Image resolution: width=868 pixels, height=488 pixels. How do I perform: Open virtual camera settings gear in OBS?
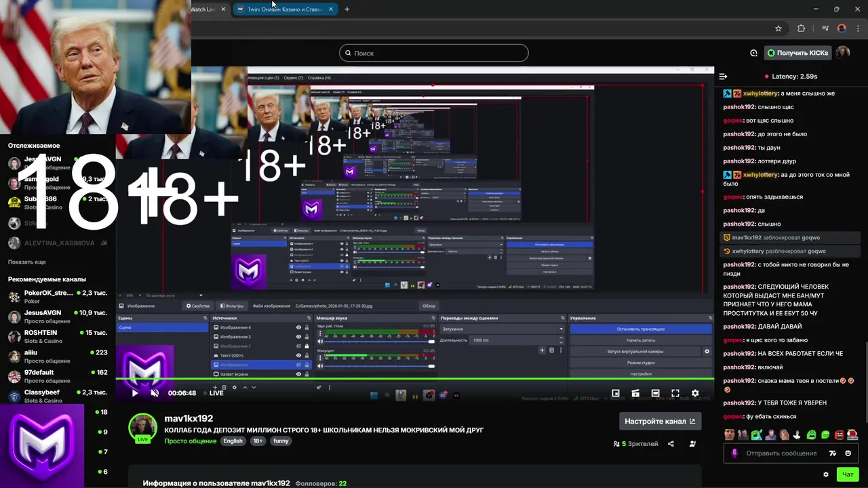tap(707, 351)
